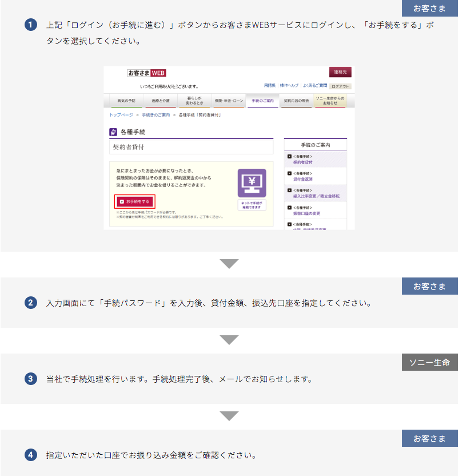Click the ログアウト button
Image resolution: width=459 pixels, height=476 pixels.
[340, 86]
